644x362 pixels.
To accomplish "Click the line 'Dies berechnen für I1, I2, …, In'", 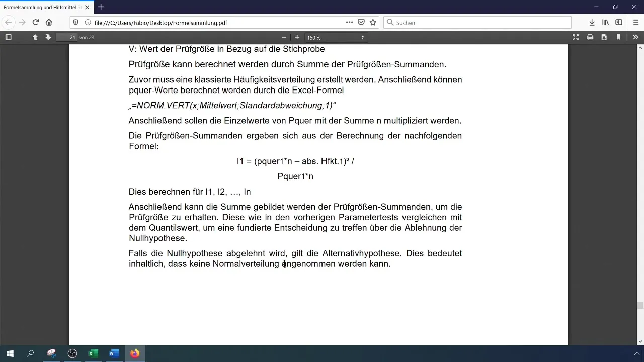I will [x=190, y=192].
